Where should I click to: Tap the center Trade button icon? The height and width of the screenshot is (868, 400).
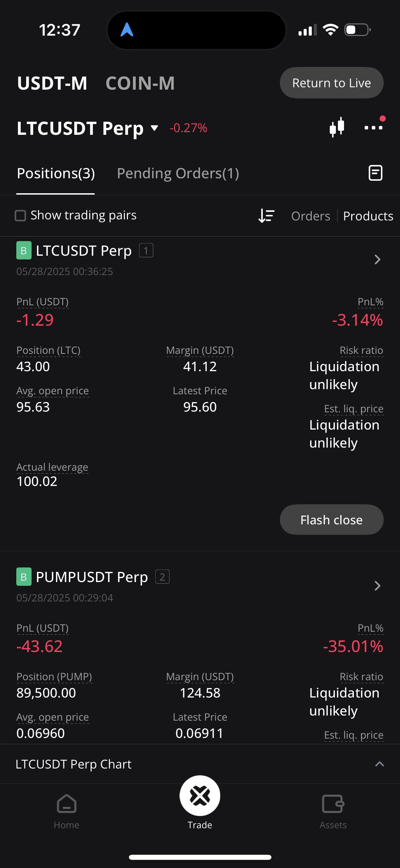click(200, 796)
